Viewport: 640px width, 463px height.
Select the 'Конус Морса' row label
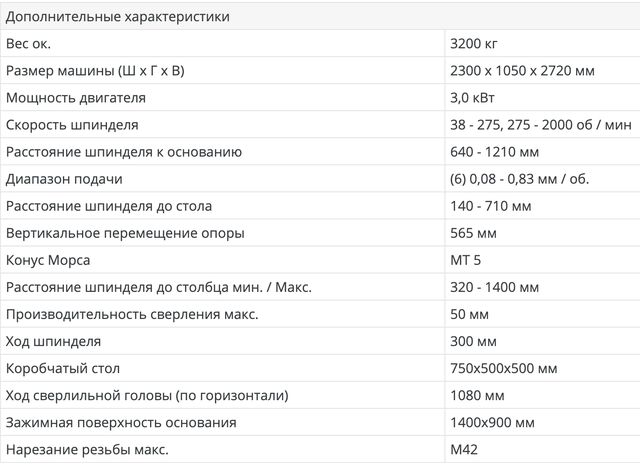pos(48,260)
